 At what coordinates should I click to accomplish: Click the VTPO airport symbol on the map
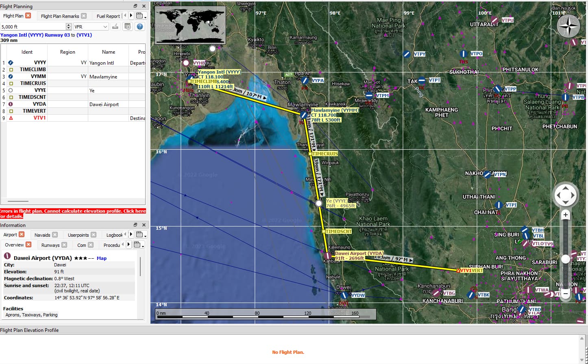[464, 54]
